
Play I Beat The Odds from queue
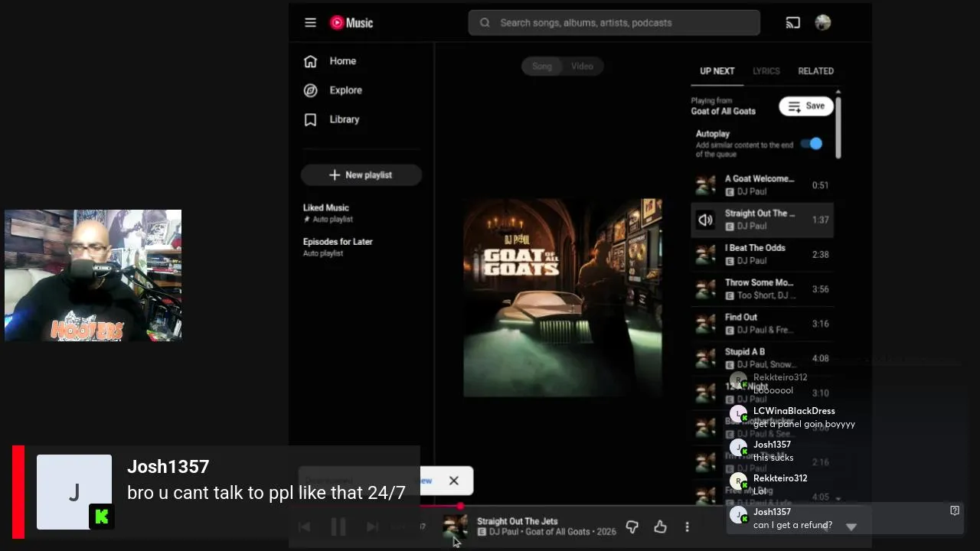pyautogui.click(x=763, y=255)
